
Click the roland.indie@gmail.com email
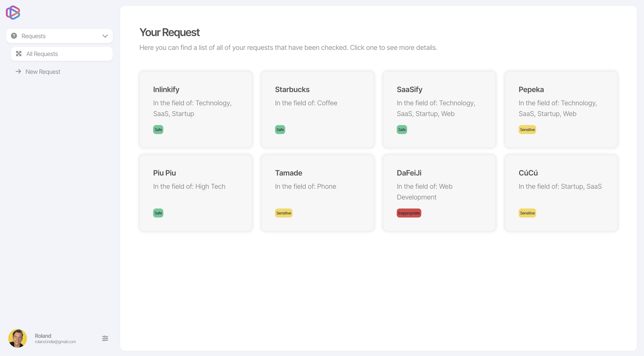(x=55, y=342)
